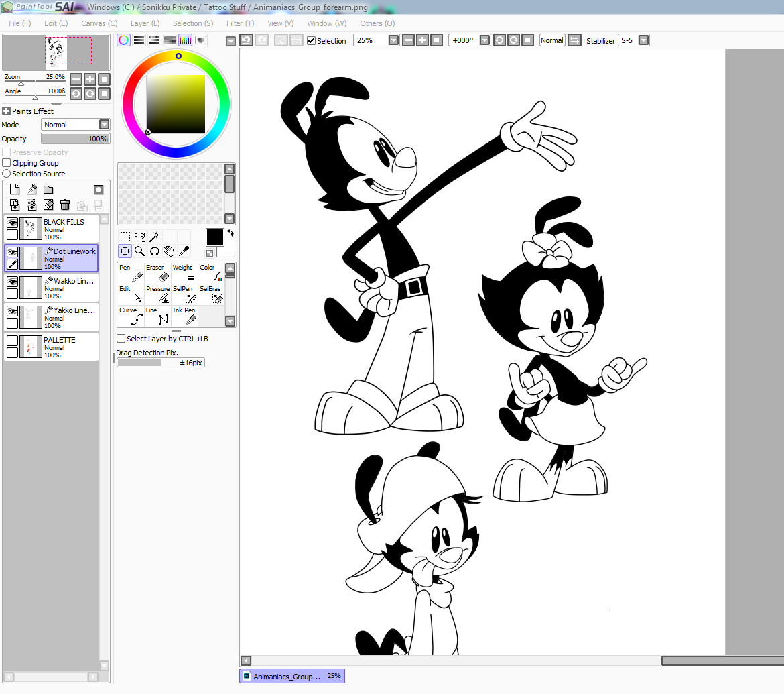Open the File menu

[x=19, y=23]
